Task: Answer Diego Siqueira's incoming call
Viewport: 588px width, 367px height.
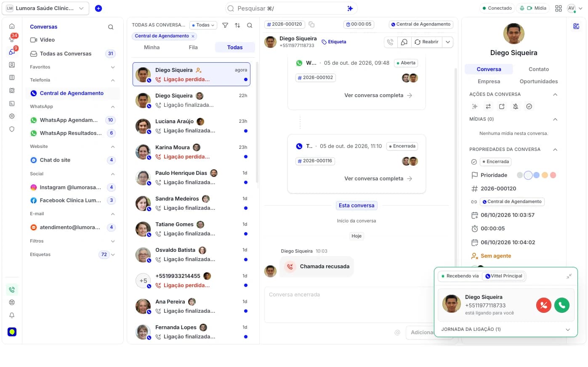Action: click(562, 305)
